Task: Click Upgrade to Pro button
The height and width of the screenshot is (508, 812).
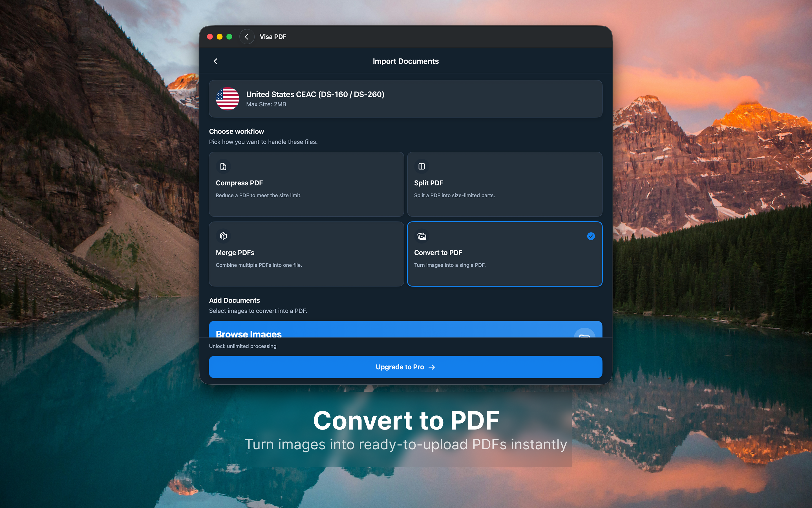Action: 406,367
